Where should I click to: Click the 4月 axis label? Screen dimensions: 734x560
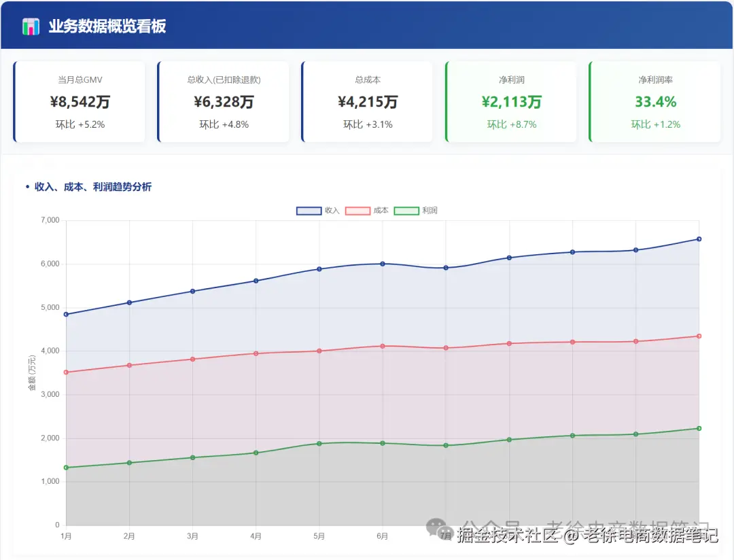[x=256, y=536]
